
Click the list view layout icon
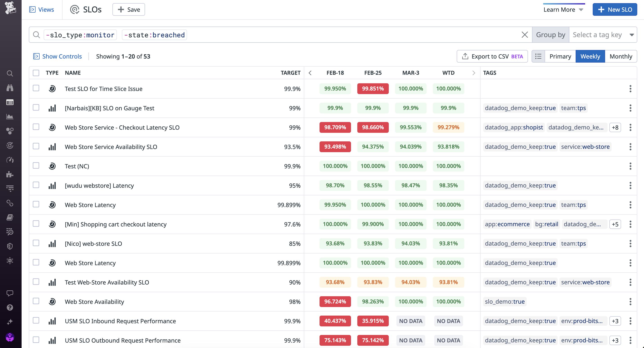[x=538, y=56]
